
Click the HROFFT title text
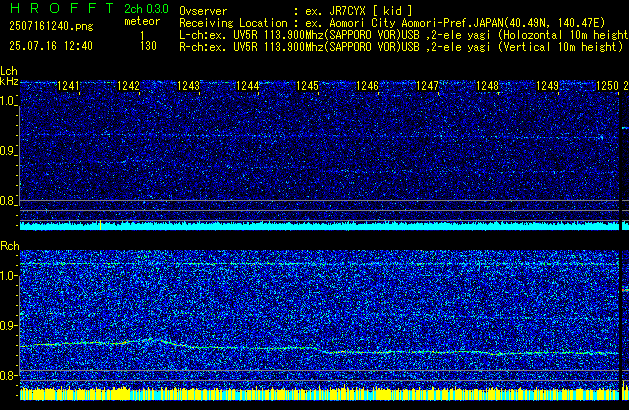click(x=62, y=8)
